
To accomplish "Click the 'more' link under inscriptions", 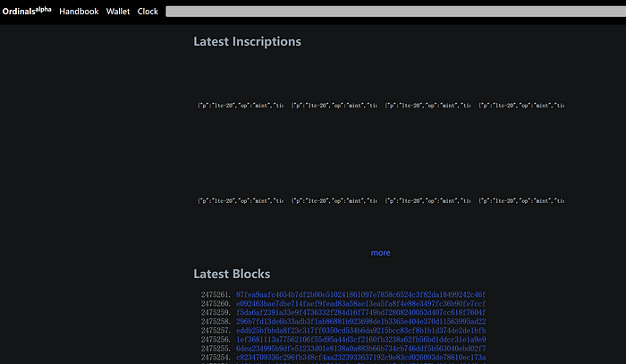I will click(x=380, y=252).
